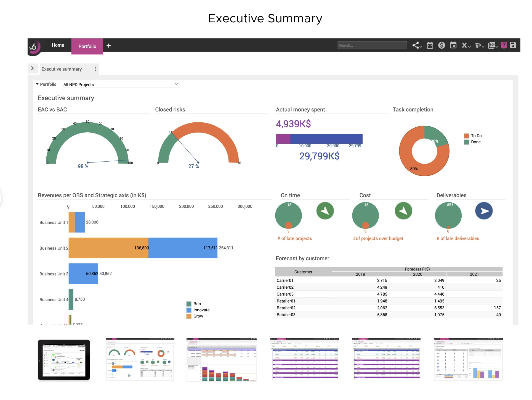The width and height of the screenshot is (532, 400).
Task: Add a new tab with plus icon
Action: tap(109, 46)
